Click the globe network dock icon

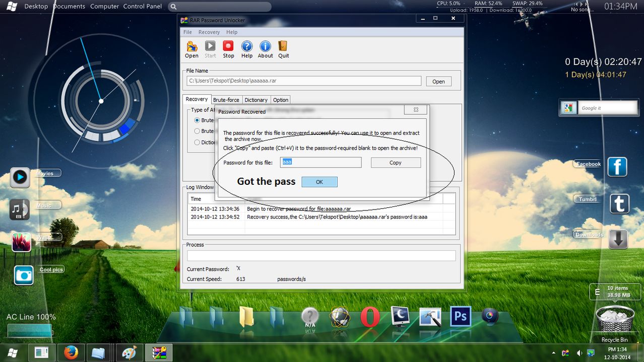tap(340, 318)
